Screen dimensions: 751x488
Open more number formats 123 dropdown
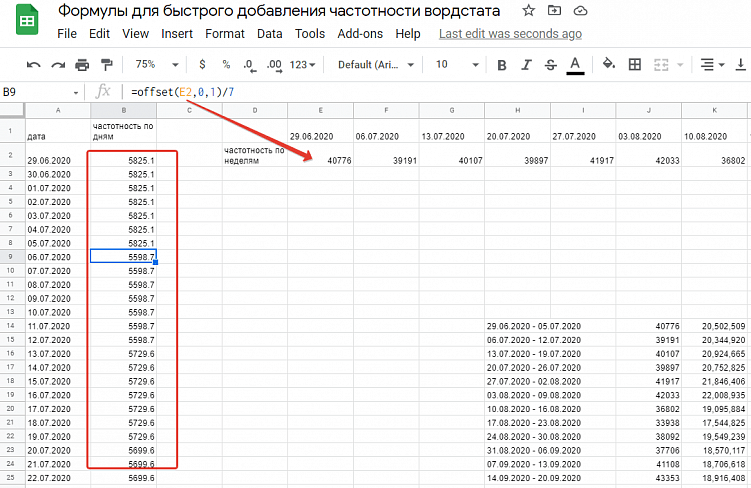click(302, 65)
